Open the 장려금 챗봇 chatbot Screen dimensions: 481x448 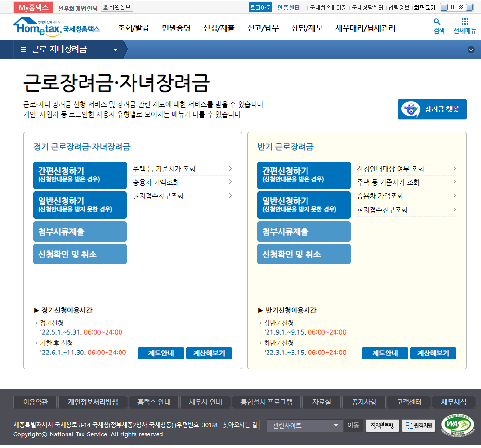(432, 109)
